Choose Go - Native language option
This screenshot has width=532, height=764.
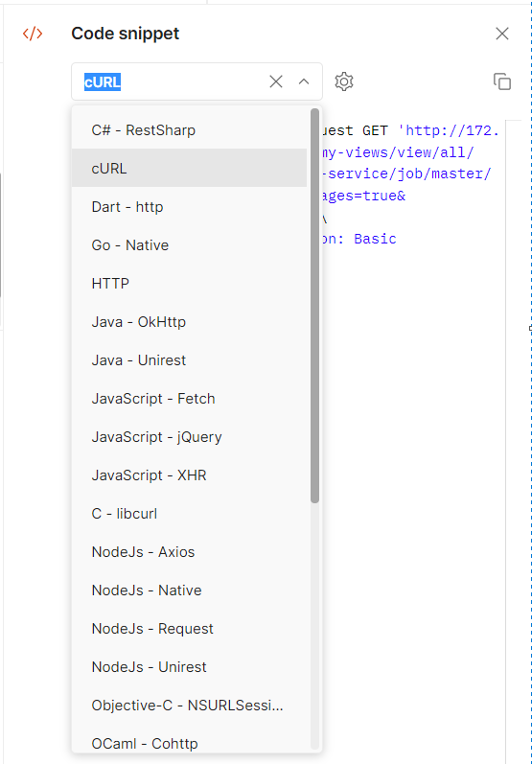pyautogui.click(x=190, y=245)
